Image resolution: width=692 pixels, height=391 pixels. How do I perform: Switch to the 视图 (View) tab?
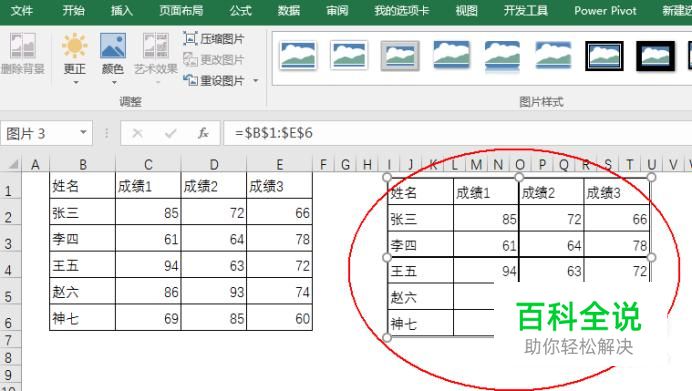[466, 11]
